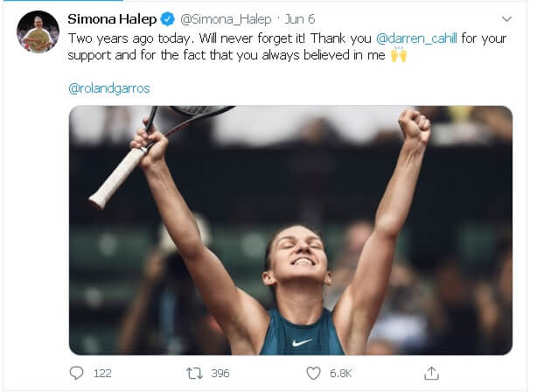Click the raised hands emoji

(399, 56)
